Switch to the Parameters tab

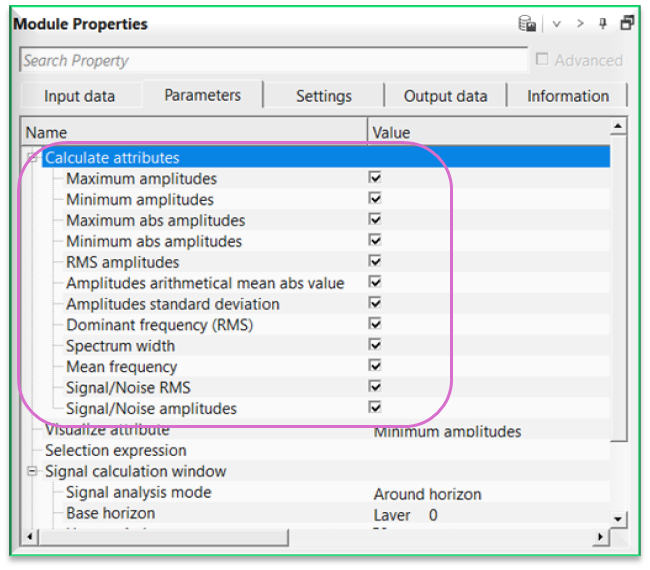[202, 95]
